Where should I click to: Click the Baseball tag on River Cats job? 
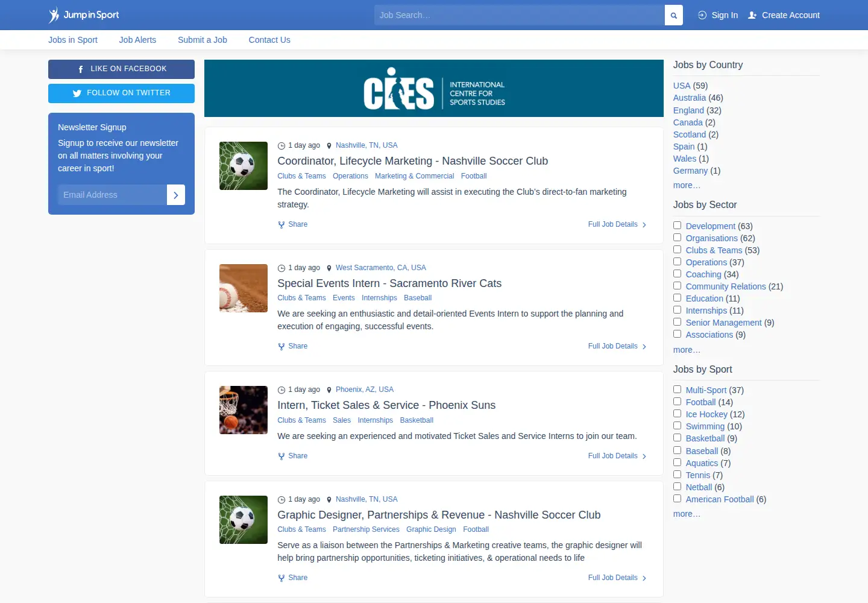(x=418, y=298)
